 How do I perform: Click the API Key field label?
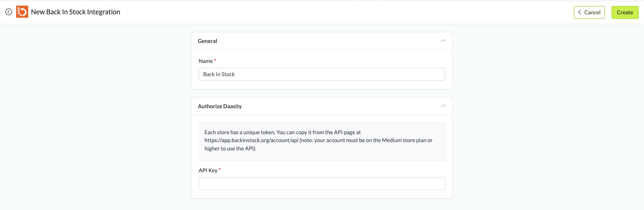(208, 170)
